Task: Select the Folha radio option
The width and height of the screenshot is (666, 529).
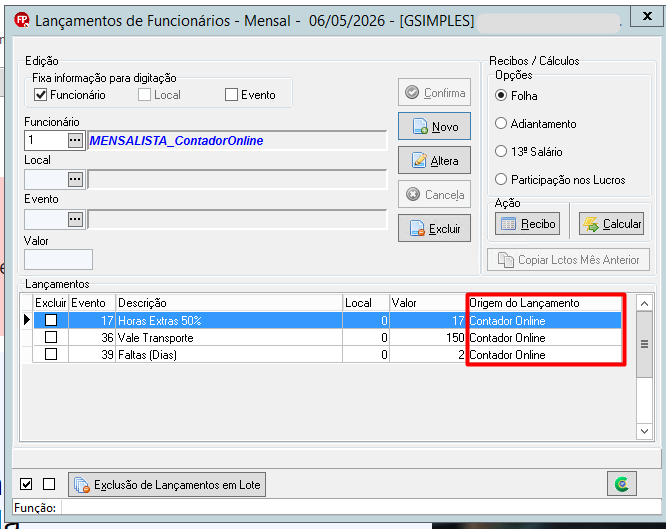Action: point(501,95)
